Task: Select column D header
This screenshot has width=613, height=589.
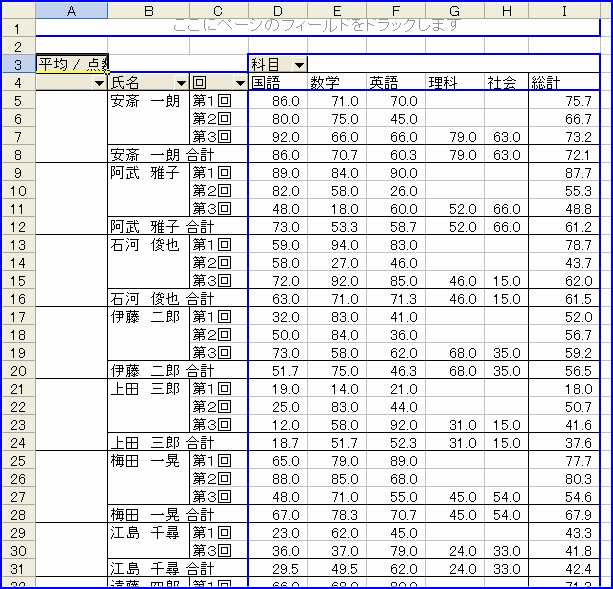Action: pyautogui.click(x=278, y=11)
